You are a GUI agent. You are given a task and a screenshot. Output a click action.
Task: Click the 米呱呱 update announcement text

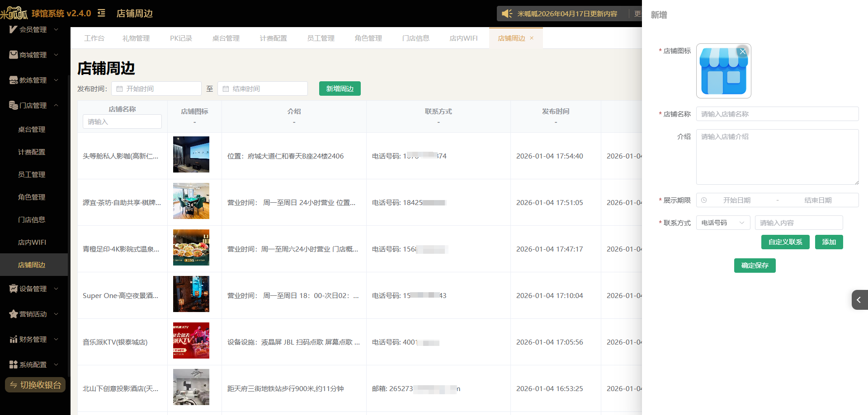[567, 14]
